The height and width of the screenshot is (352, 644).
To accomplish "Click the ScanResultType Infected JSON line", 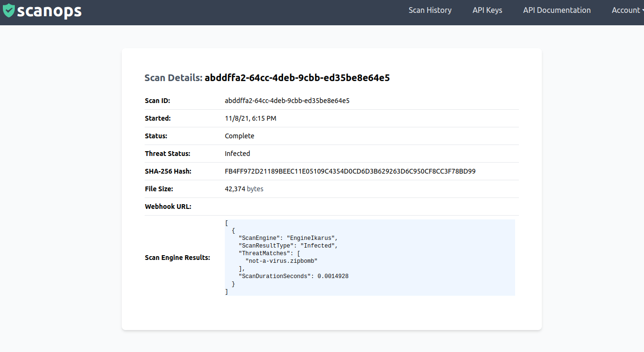I will click(288, 246).
